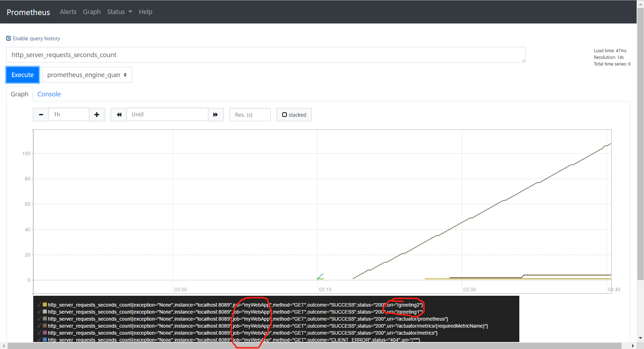Click the /actuator/prometheus legend entry text
Screen dimensions: 644x349
coord(248,319)
